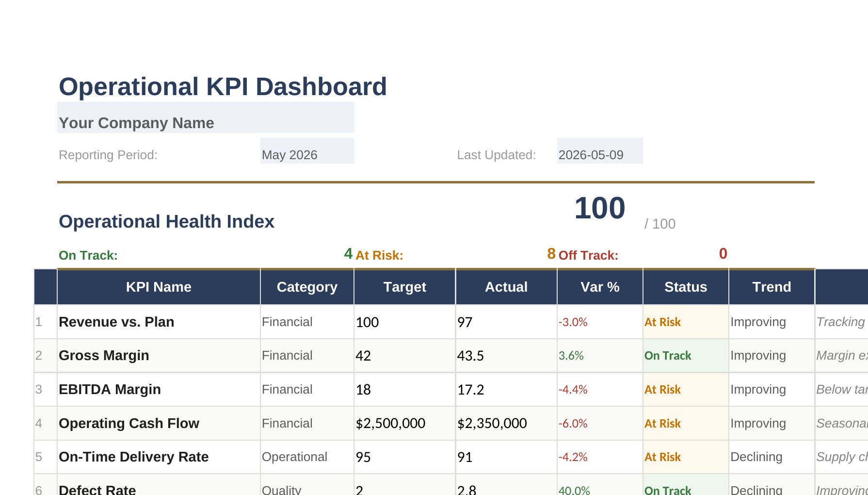Select Revenue vs. Plan actual value 97
Screen dimensions: 868x495
click(506, 322)
